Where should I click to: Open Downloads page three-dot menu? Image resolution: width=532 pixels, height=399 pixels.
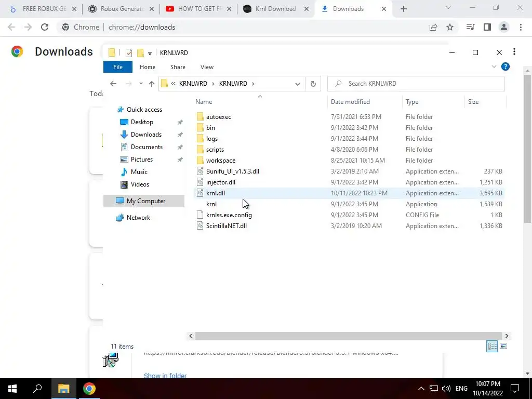point(514,51)
